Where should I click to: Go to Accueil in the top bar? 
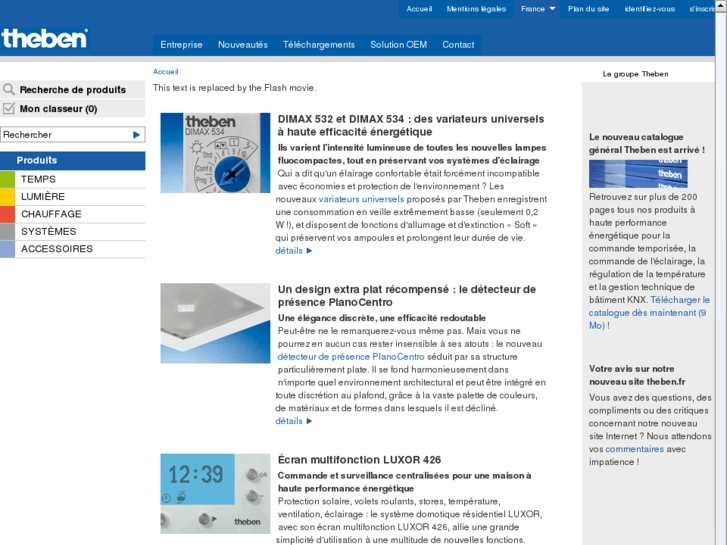tap(419, 9)
